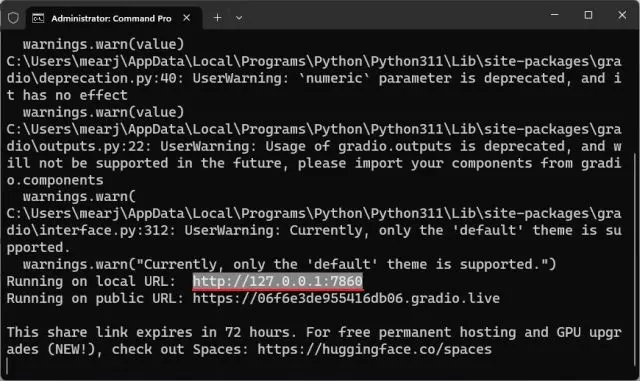Click the "warnings.warn("Currently, only the 'default' theme" line
The image size is (640, 381).
coord(289,264)
